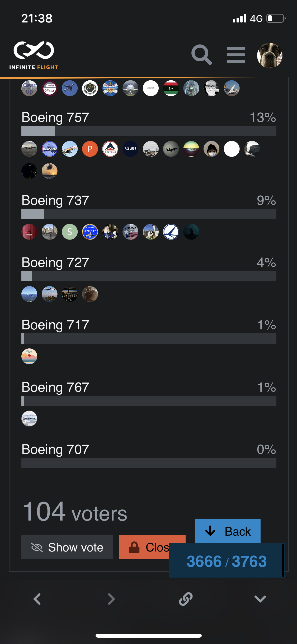Select the Boeing 757 poll option
Image resolution: width=297 pixels, height=644 pixels.
coord(55,117)
